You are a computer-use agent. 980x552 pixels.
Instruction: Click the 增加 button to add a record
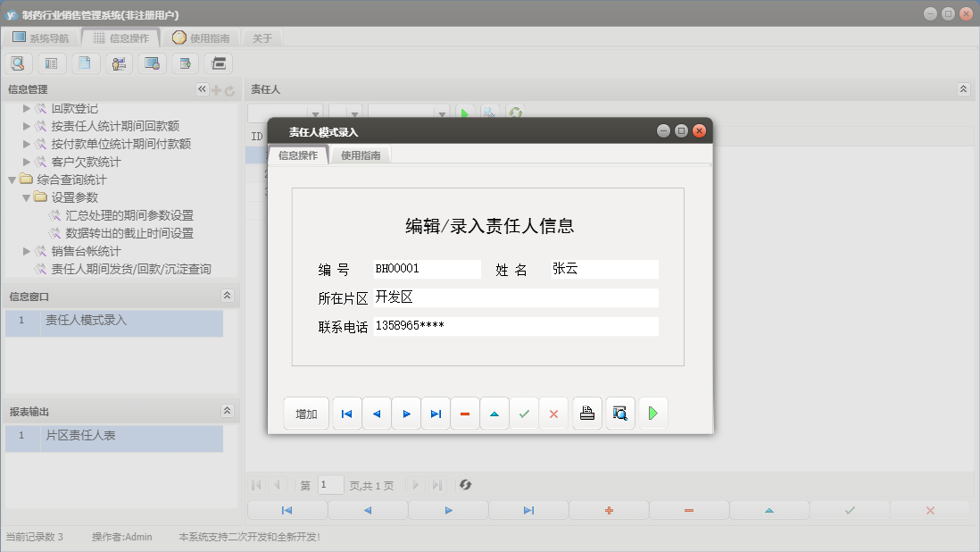[x=306, y=413]
